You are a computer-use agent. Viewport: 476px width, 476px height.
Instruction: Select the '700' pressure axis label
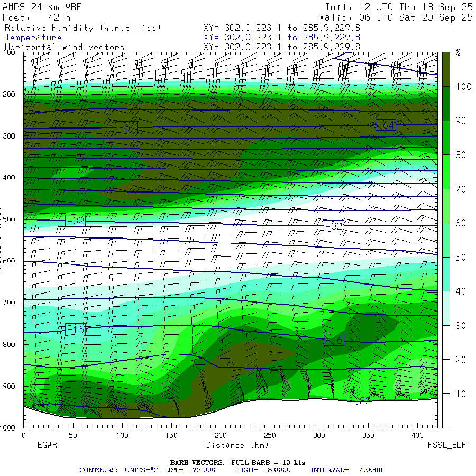click(9, 303)
